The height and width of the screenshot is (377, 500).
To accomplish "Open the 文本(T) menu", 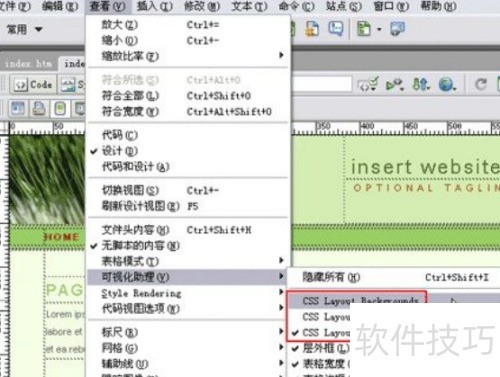I will point(249,6).
